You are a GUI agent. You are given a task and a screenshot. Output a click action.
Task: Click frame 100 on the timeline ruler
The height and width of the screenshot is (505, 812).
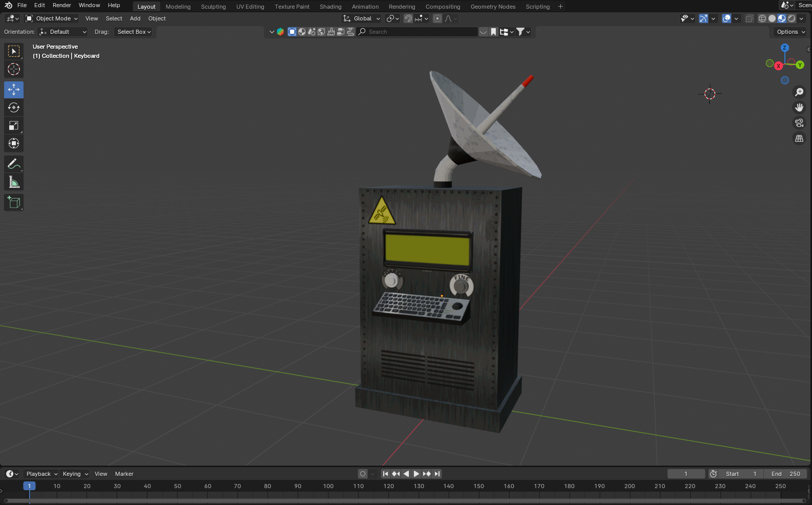point(328,486)
